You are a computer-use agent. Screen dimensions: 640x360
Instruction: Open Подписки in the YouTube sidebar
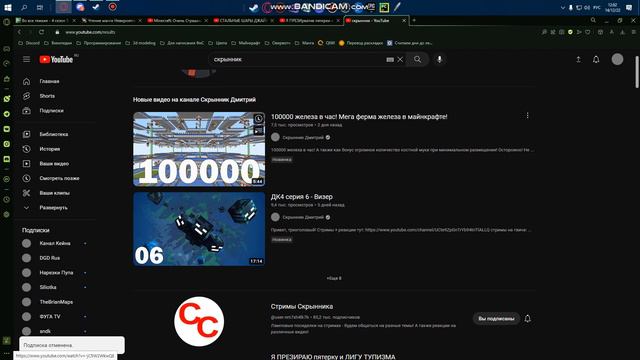[51, 111]
